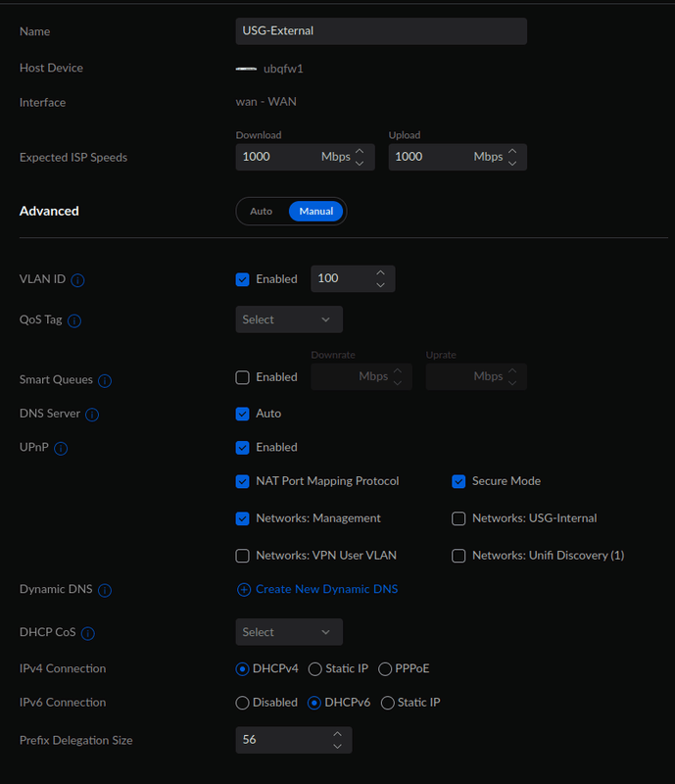Disable the VLAN ID Enabled checkbox
675x784 pixels.
click(243, 279)
